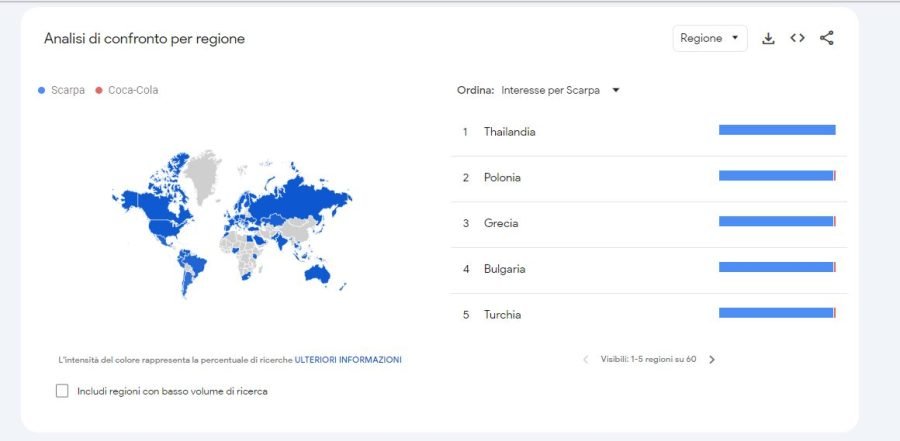Go to next page of regions
Viewport: 900px width, 441px height.
[712, 359]
